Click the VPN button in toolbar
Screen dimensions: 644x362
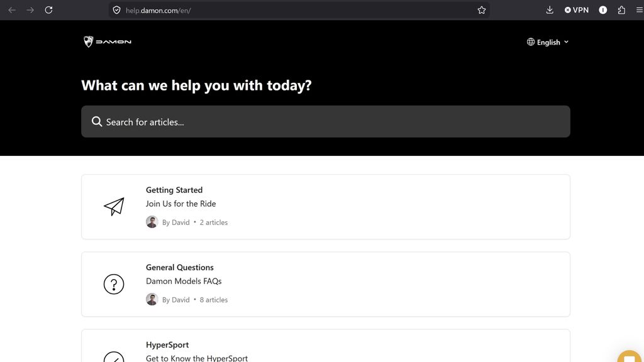pos(576,10)
